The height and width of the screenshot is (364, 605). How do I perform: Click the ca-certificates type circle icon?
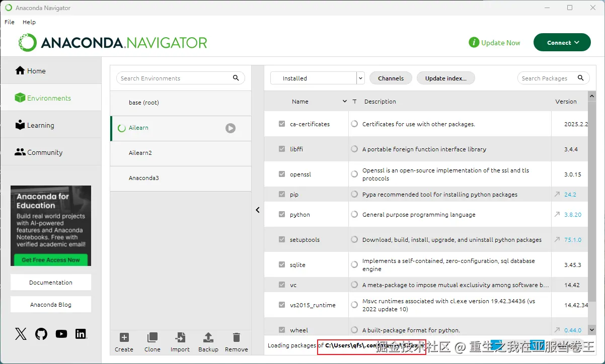coord(355,124)
